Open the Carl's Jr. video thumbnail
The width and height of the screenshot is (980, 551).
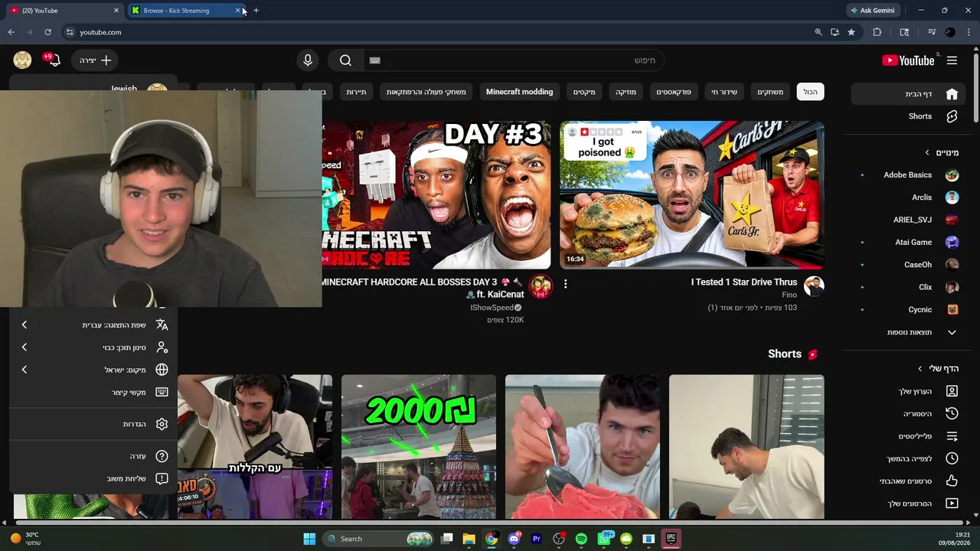click(692, 194)
